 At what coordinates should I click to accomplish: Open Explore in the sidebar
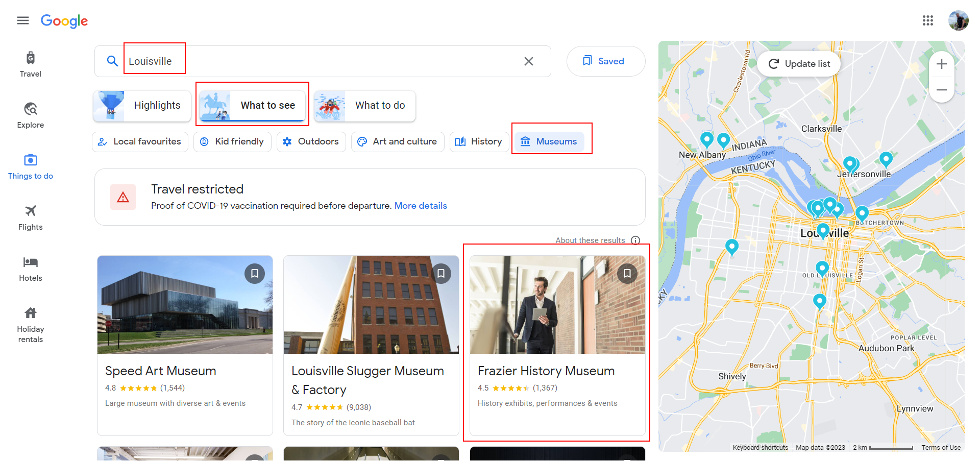coord(31,115)
